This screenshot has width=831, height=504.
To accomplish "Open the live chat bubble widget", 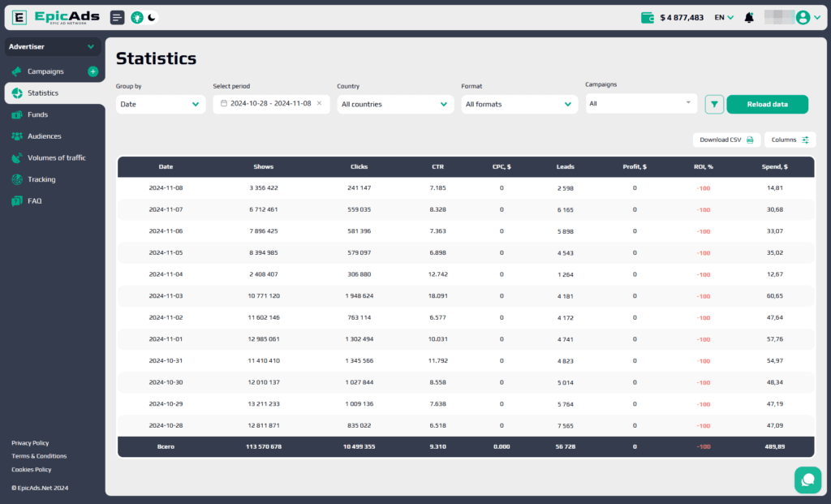I will (807, 480).
